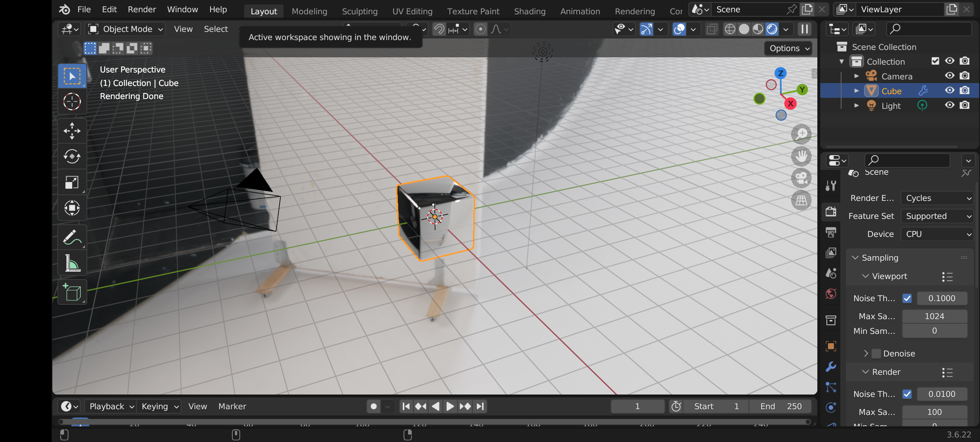The width and height of the screenshot is (980, 442).
Task: Open the Device CPU dropdown
Action: [937, 234]
